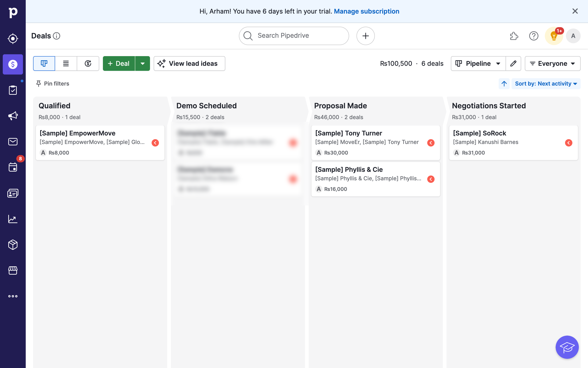Open Sort by: Next activity dropdown
Image resolution: width=588 pixels, height=368 pixels.
coord(546,83)
